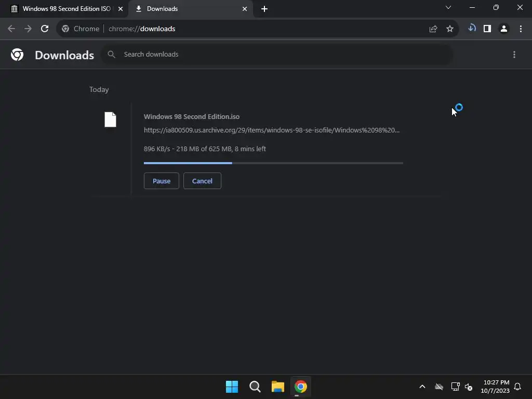This screenshot has height=399, width=532.
Task: Share this page icon in address bar
Action: 433,29
